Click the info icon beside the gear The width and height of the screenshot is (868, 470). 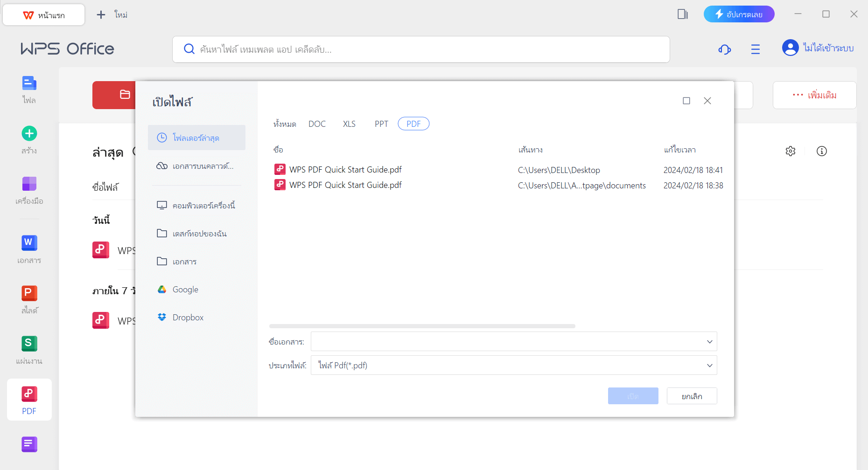[x=822, y=151]
